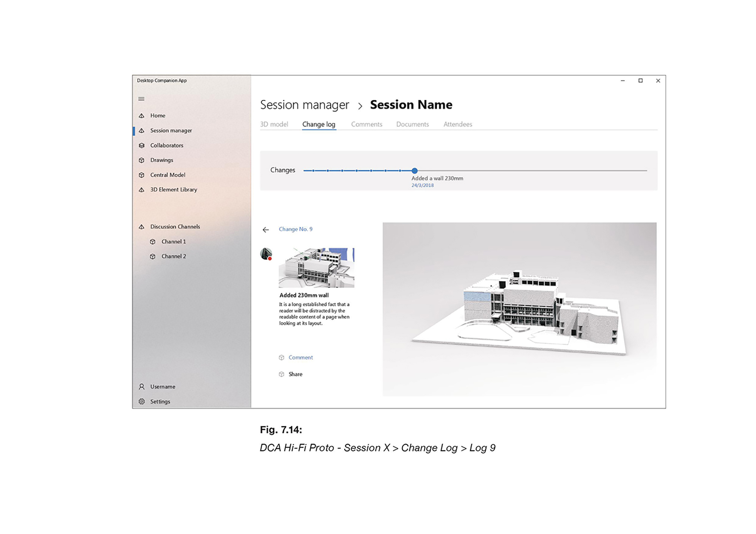Switch to the 3D model tab
Screen dimensions: 756x534
[274, 124]
